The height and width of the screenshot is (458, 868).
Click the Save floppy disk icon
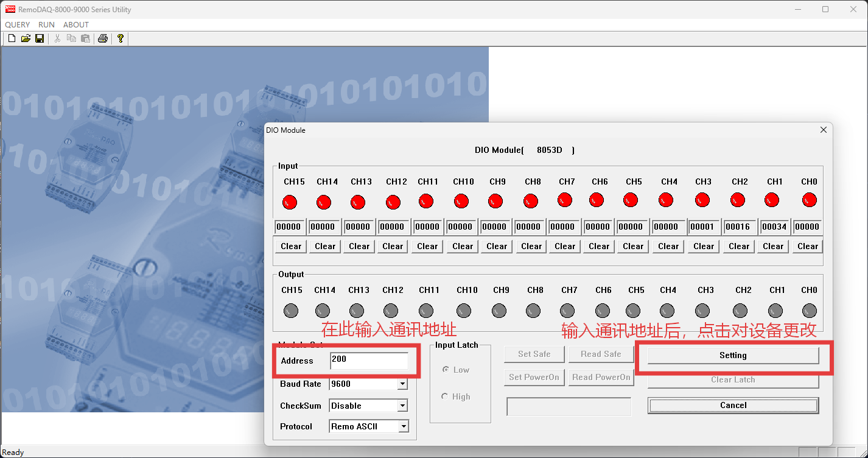pos(40,38)
